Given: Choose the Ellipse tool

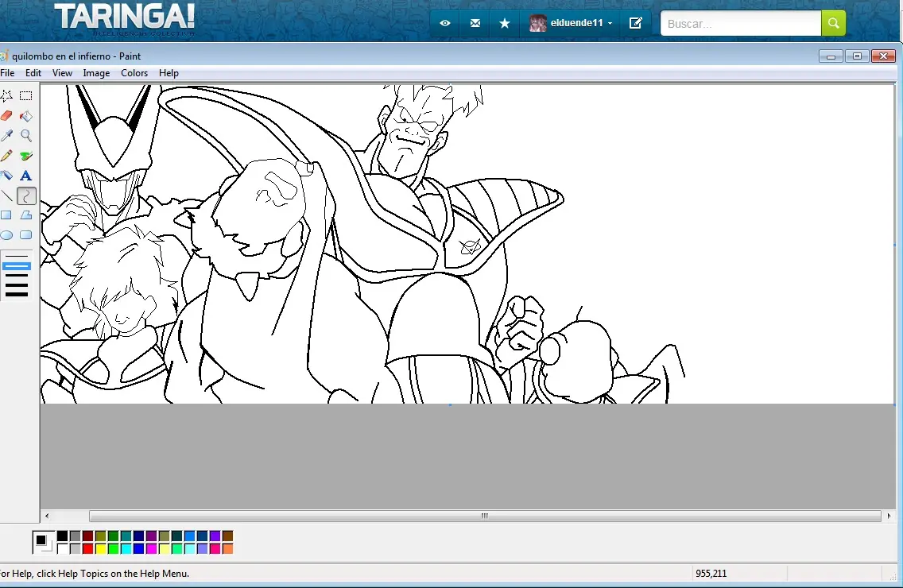Looking at the screenshot, I should 7,235.
